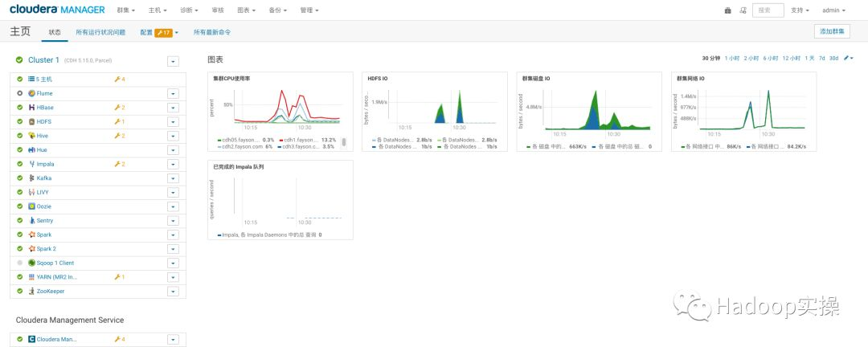The image size is (868, 347).
Task: Switch to 所有最新命令 tab
Action: pyautogui.click(x=212, y=33)
